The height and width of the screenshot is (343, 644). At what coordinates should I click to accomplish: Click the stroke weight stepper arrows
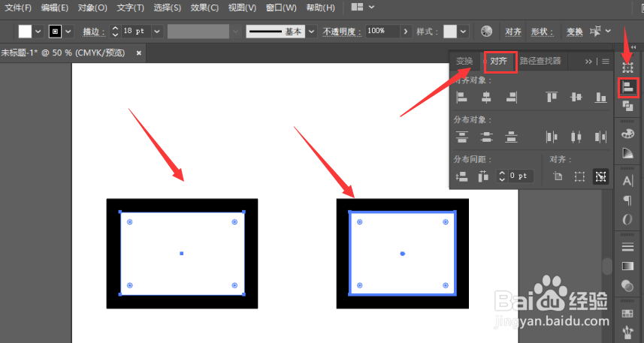click(116, 32)
